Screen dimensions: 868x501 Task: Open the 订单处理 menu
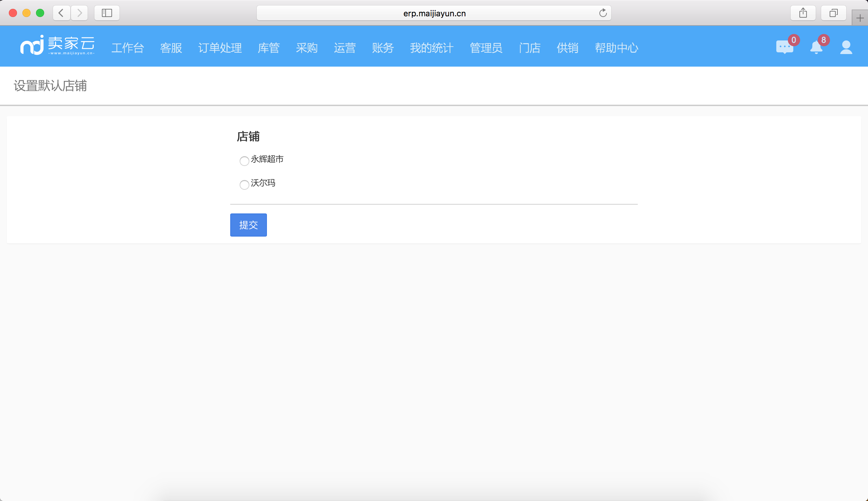point(220,48)
